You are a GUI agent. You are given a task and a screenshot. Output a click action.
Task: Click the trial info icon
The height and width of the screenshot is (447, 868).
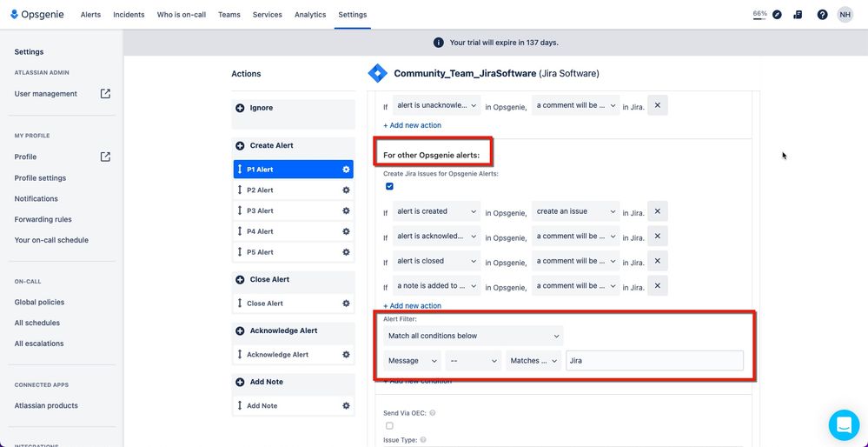439,43
